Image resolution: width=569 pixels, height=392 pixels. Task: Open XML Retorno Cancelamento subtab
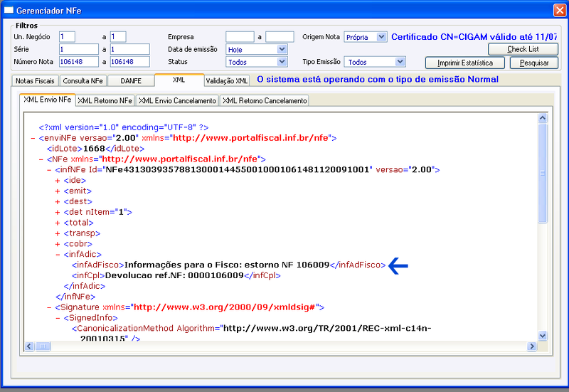click(x=265, y=100)
